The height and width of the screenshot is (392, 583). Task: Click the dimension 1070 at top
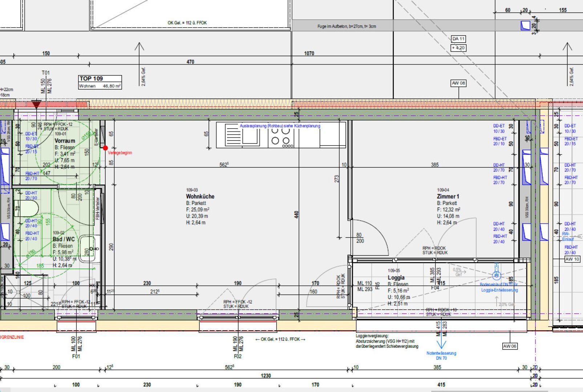309,53
